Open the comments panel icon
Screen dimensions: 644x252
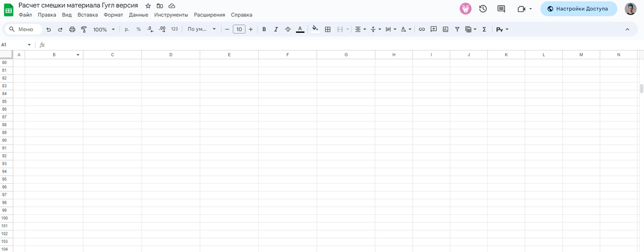point(501,9)
